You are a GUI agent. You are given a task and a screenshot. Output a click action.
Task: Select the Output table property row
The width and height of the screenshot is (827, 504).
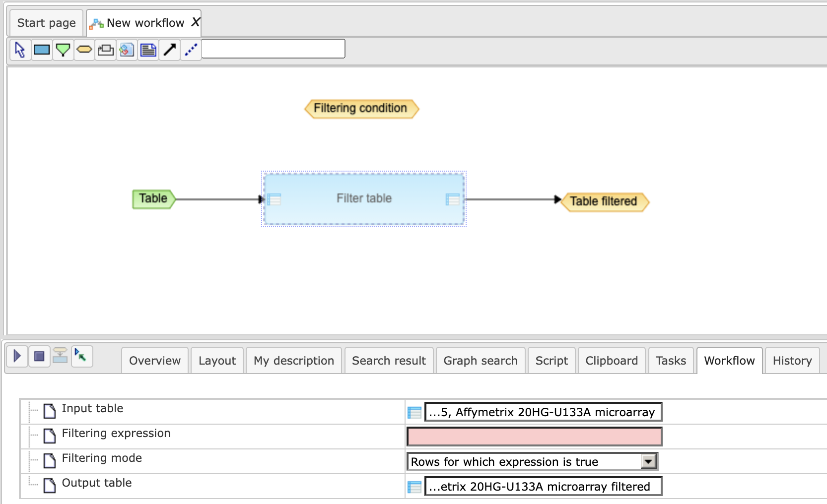(x=423, y=486)
